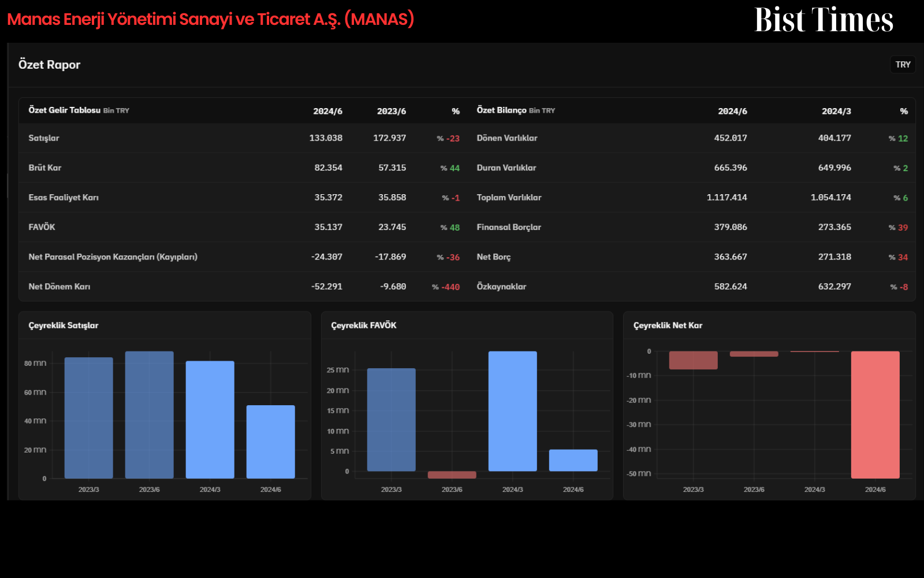Image resolution: width=924 pixels, height=578 pixels.
Task: Click the 2024/6 bar in Çeyreklik Net Kar
Action: [875, 415]
